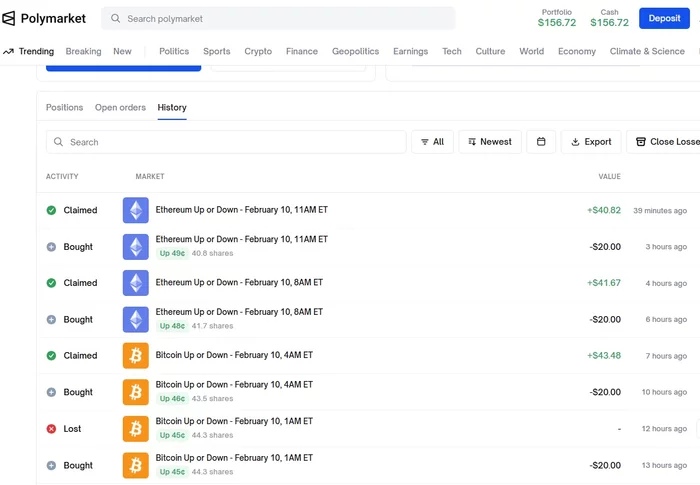Click the +$43.48 value
The width and height of the screenshot is (700, 485).
(x=604, y=356)
